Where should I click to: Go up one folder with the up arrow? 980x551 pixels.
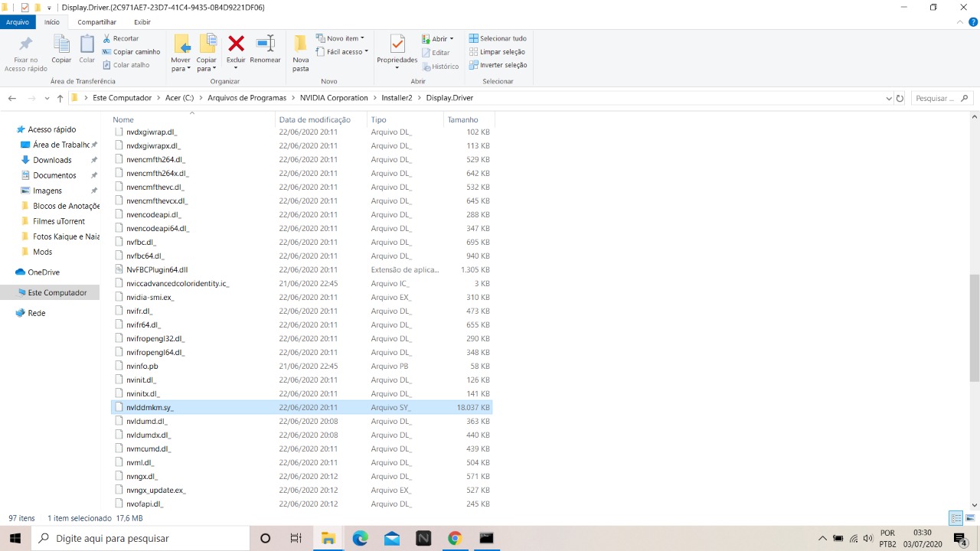coord(60,98)
